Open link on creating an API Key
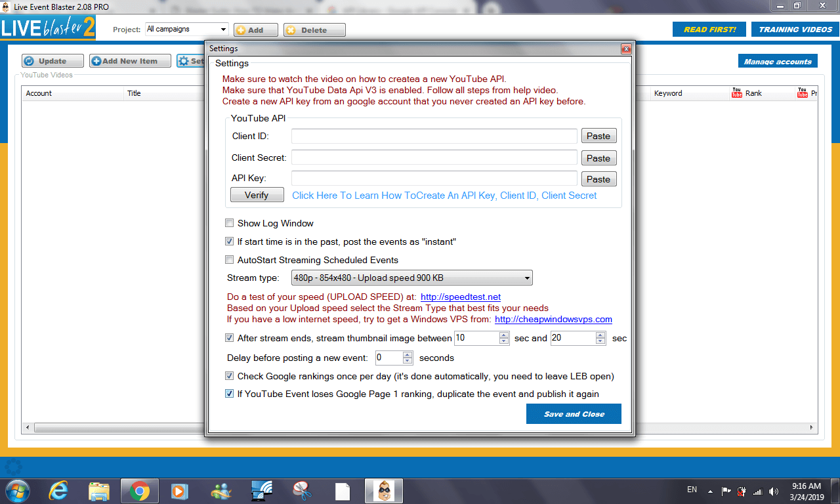Screen dimensions: 840x504 [444, 196]
